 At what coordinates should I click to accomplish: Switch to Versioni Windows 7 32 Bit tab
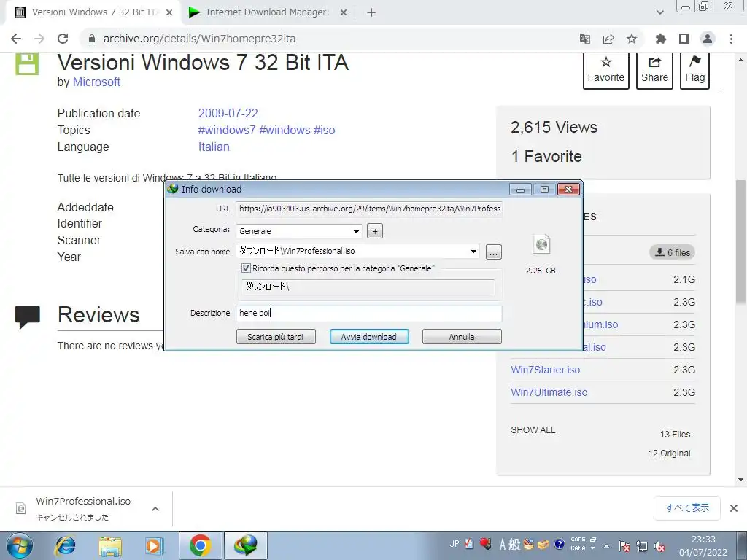tap(94, 12)
